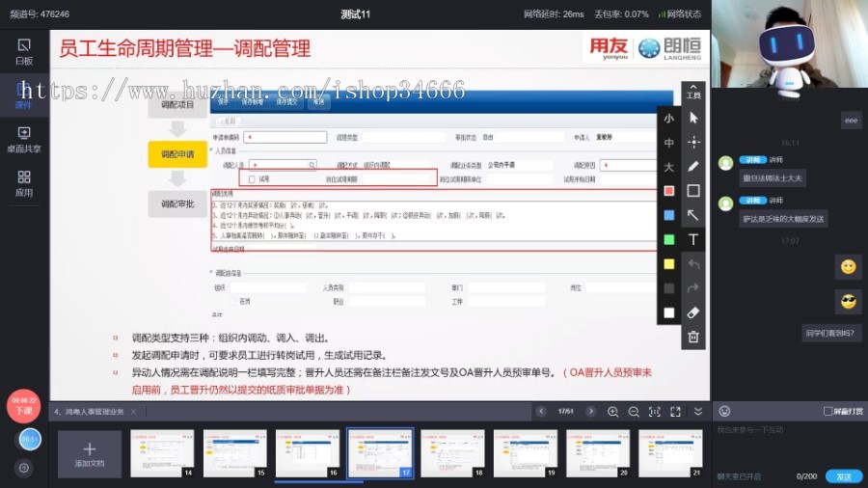
Task: Click the eee chat message
Action: coord(852,120)
